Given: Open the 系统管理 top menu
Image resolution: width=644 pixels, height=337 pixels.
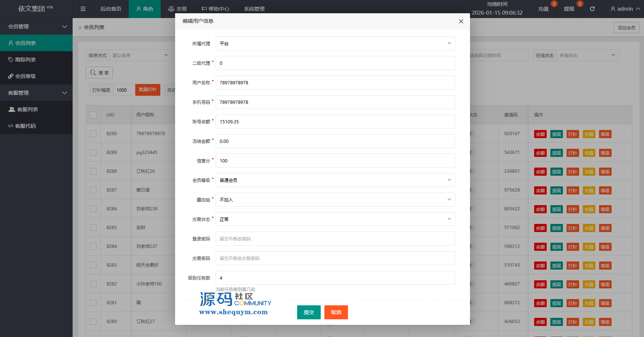Looking at the screenshot, I should click(x=254, y=9).
